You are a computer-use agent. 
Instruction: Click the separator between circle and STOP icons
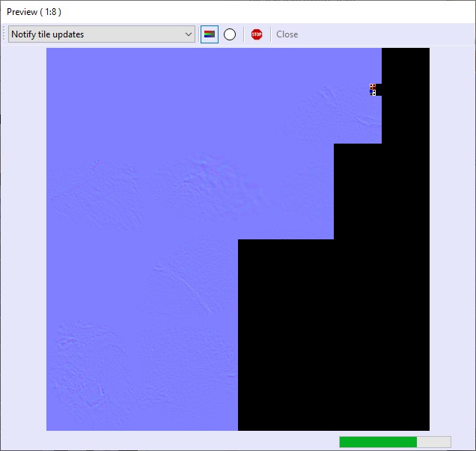243,34
